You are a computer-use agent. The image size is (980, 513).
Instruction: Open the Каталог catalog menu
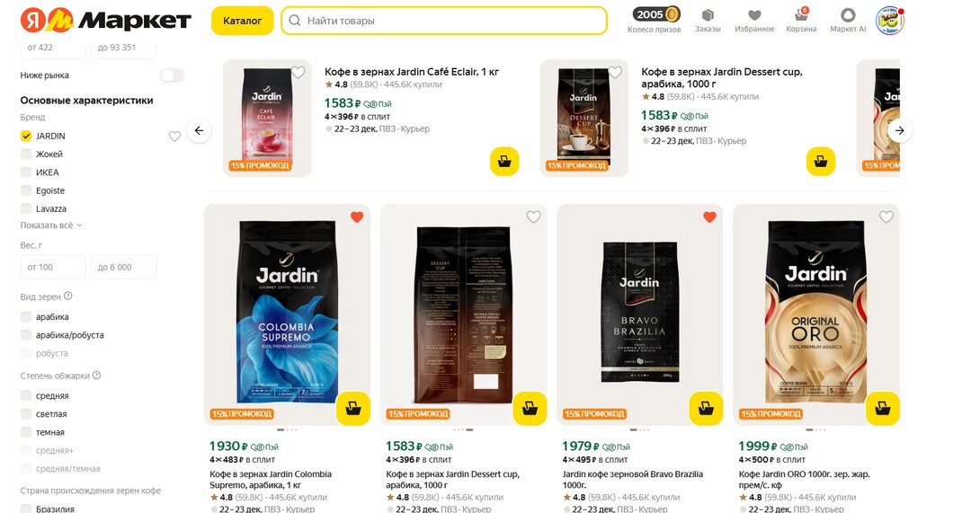pos(242,21)
